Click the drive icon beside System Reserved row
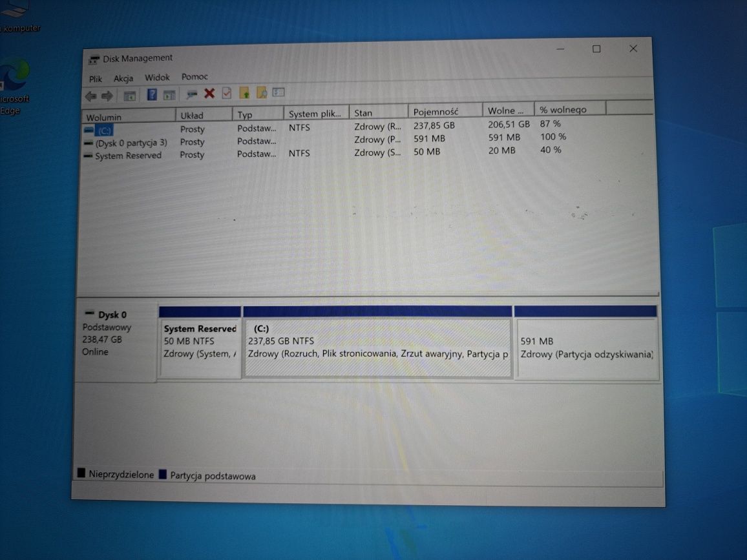Viewport: 747px width, 560px height. click(88, 156)
